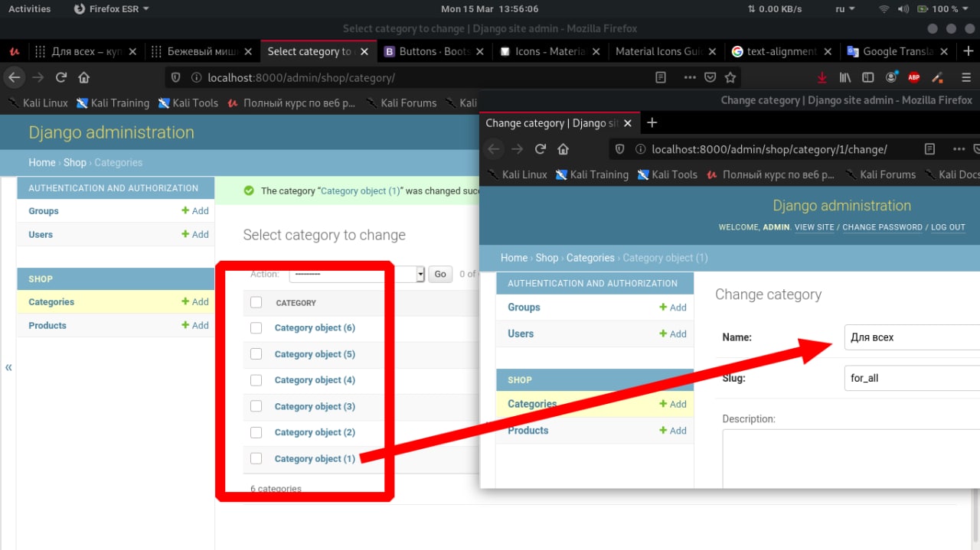
Task: Open Activities in the system top bar
Action: click(x=29, y=9)
